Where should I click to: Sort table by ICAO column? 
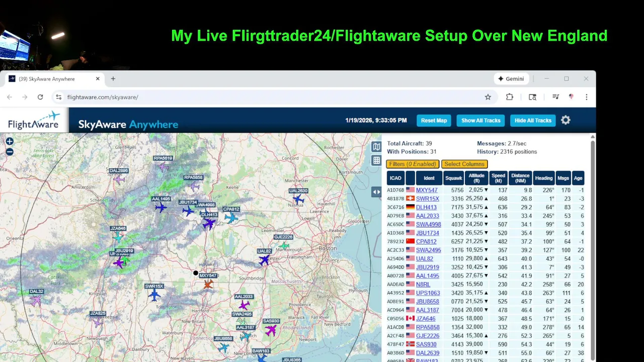pos(395,178)
